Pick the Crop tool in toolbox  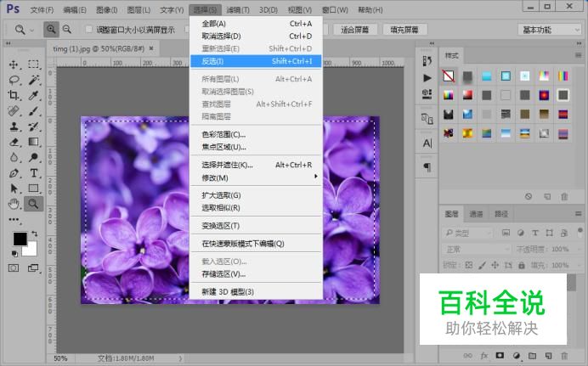14,95
